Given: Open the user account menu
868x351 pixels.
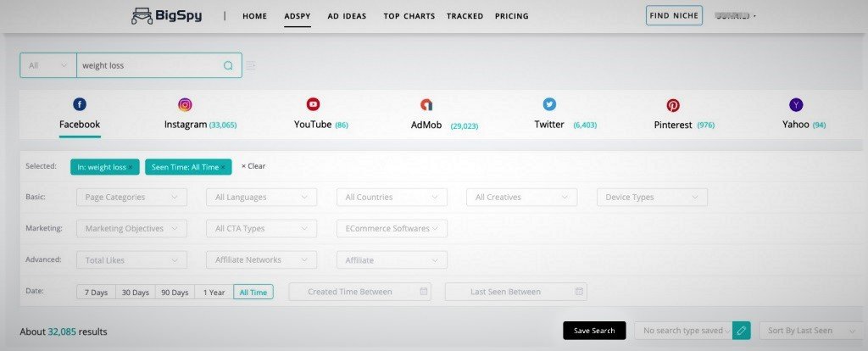Looking at the screenshot, I should (735, 16).
